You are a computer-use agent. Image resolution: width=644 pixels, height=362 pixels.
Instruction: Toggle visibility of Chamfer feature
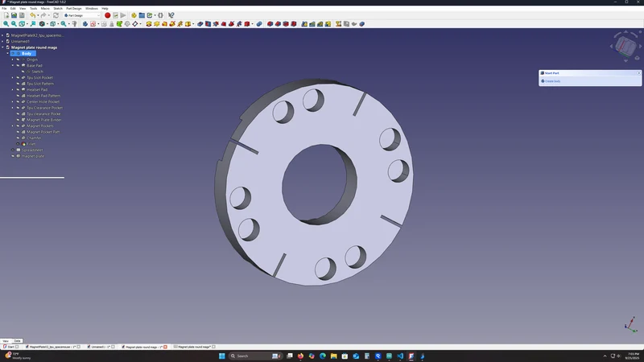click(x=18, y=138)
